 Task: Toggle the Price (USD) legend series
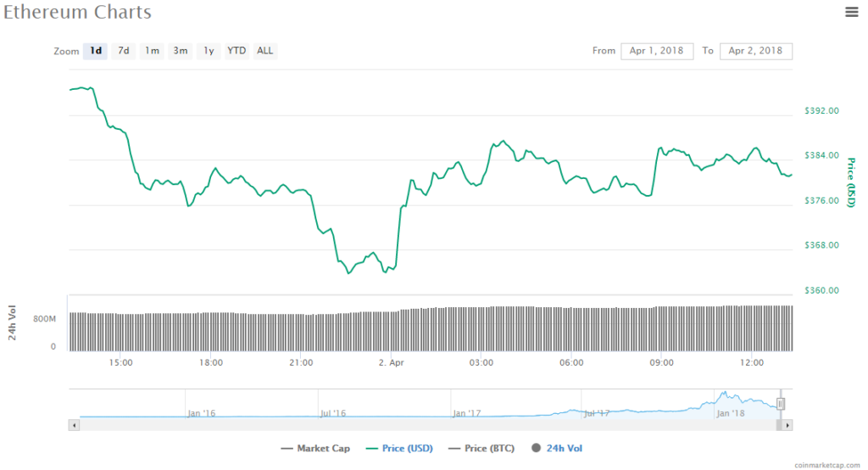[396, 448]
